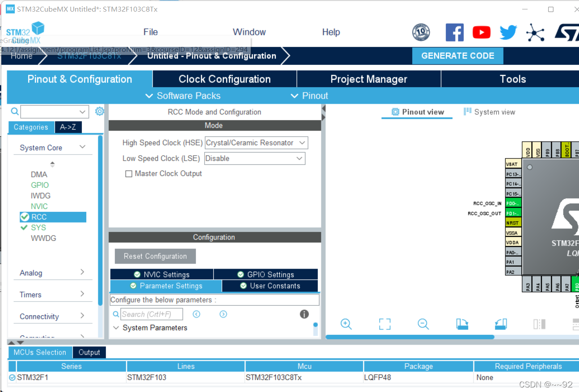Open Low Speed Clock LSE dropdown
579x392 pixels.
pyautogui.click(x=255, y=158)
